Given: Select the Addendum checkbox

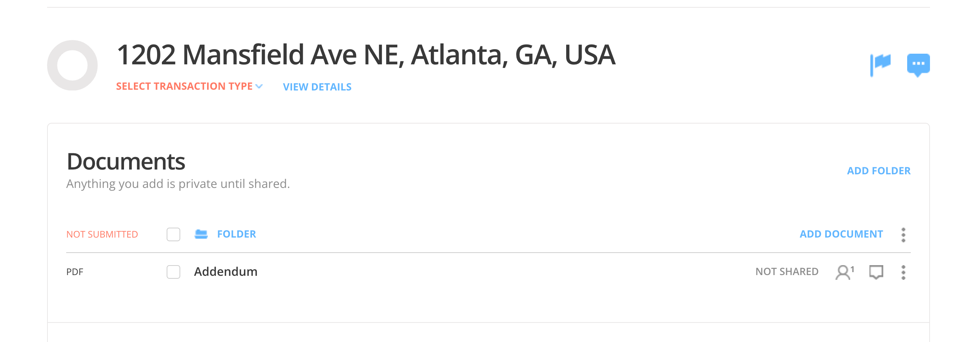Looking at the screenshot, I should [174, 272].
